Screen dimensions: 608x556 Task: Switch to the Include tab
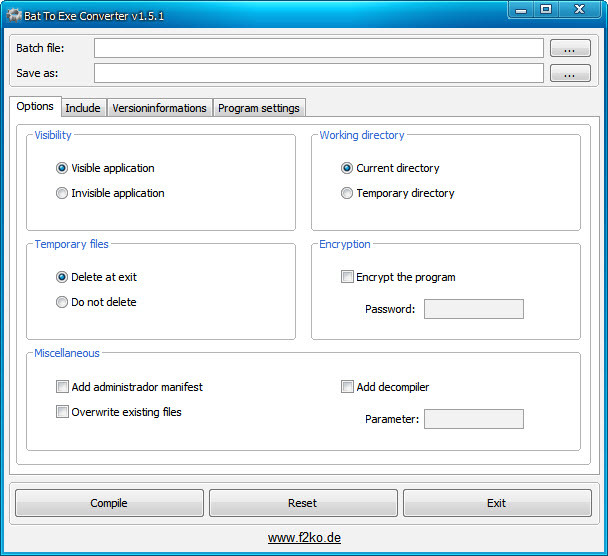[83, 108]
